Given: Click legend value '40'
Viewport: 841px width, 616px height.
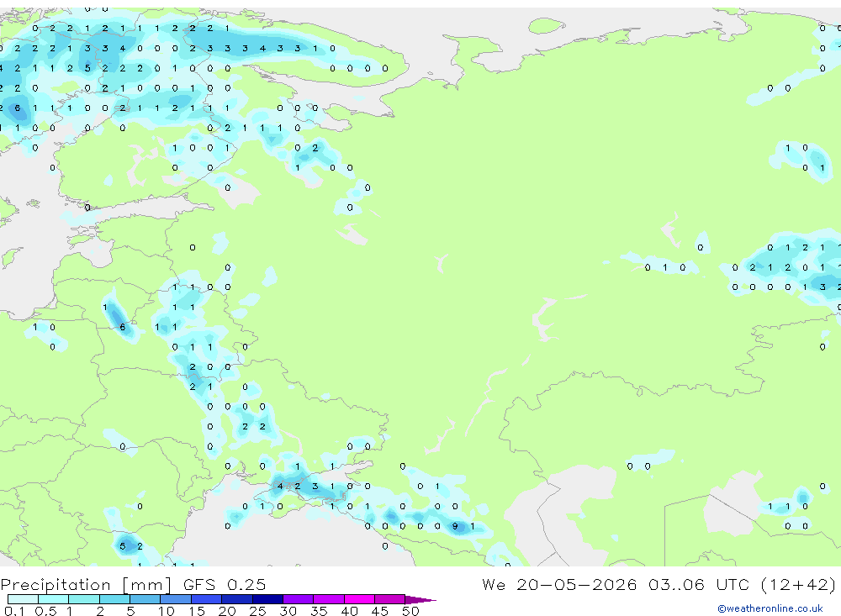Looking at the screenshot, I should (349, 611).
